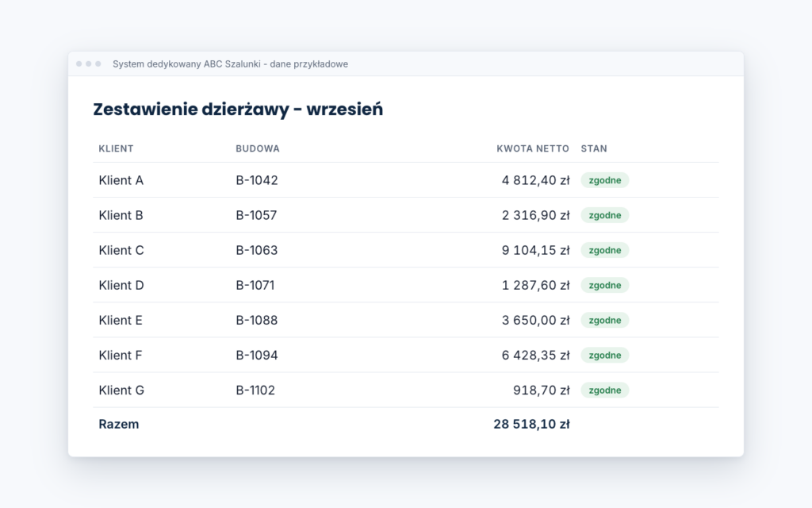Select the "Klient C" cell
This screenshot has width=812, height=508.
click(121, 250)
